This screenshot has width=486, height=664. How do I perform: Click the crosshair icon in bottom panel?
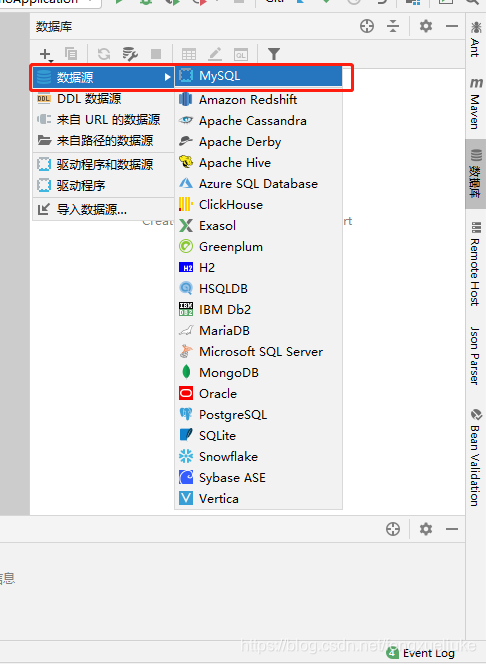click(393, 529)
